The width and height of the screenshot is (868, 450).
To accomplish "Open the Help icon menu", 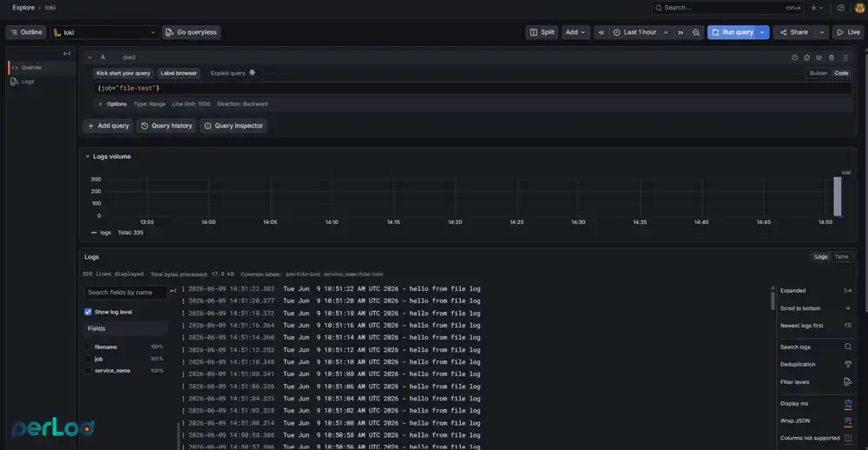I will pos(840,8).
